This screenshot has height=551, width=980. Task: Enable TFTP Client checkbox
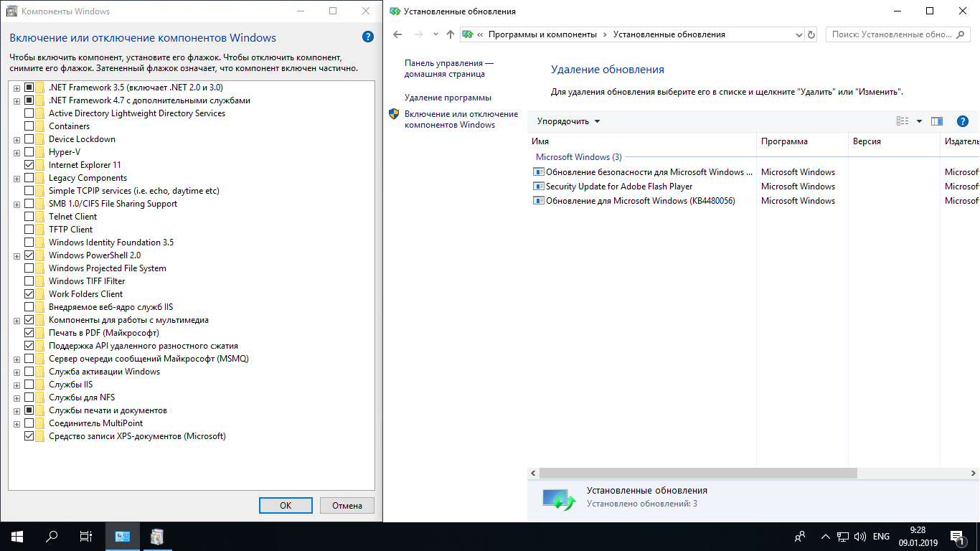(29, 230)
